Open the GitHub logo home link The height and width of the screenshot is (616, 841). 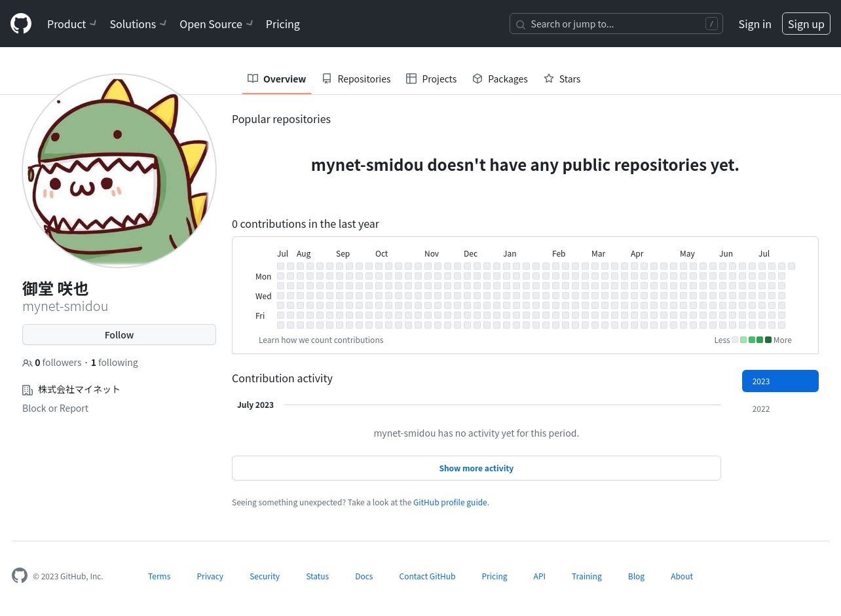[x=21, y=24]
